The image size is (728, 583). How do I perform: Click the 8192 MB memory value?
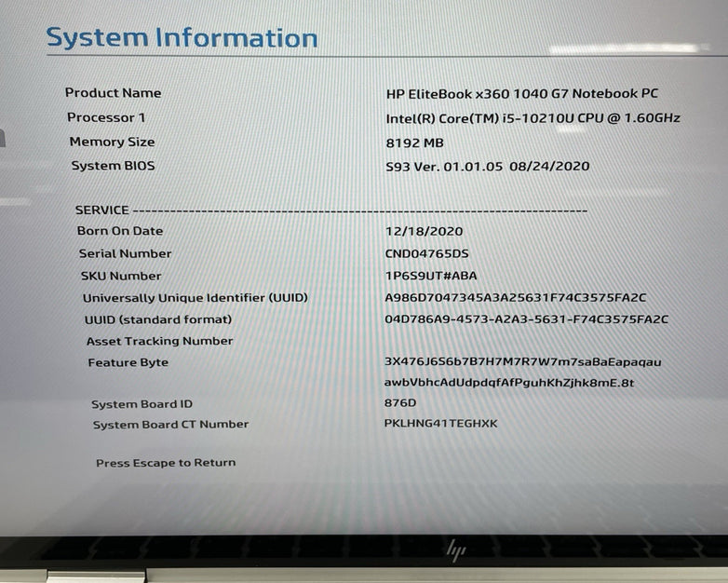(414, 143)
